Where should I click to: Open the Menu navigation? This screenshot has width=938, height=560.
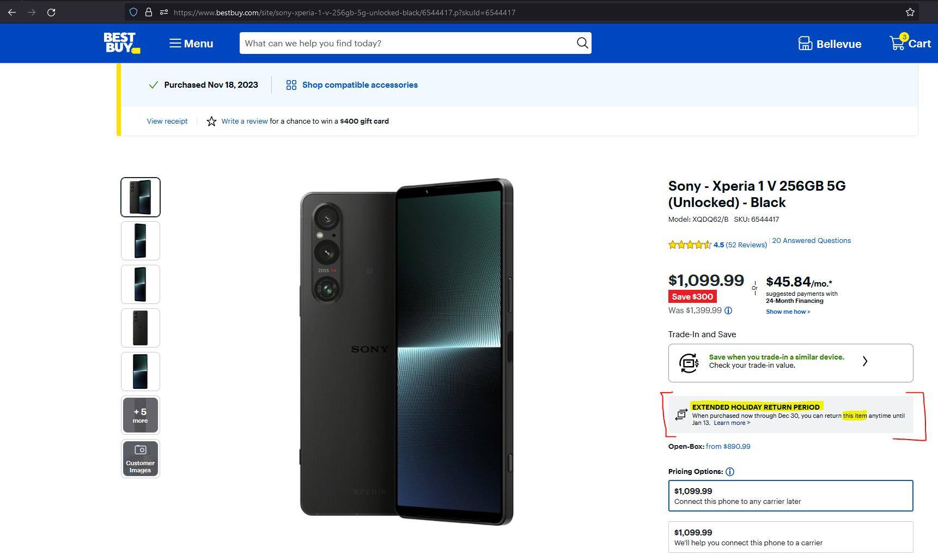tap(191, 43)
